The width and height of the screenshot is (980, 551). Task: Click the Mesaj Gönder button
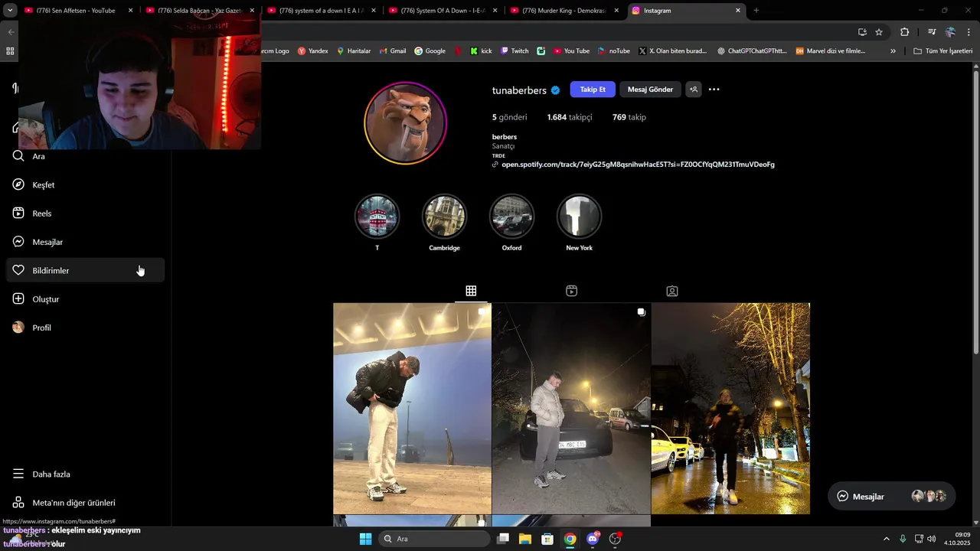pyautogui.click(x=650, y=90)
